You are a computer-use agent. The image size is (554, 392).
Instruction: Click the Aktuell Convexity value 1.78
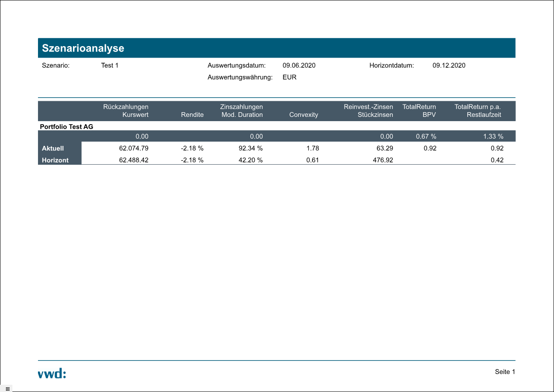(x=312, y=148)
